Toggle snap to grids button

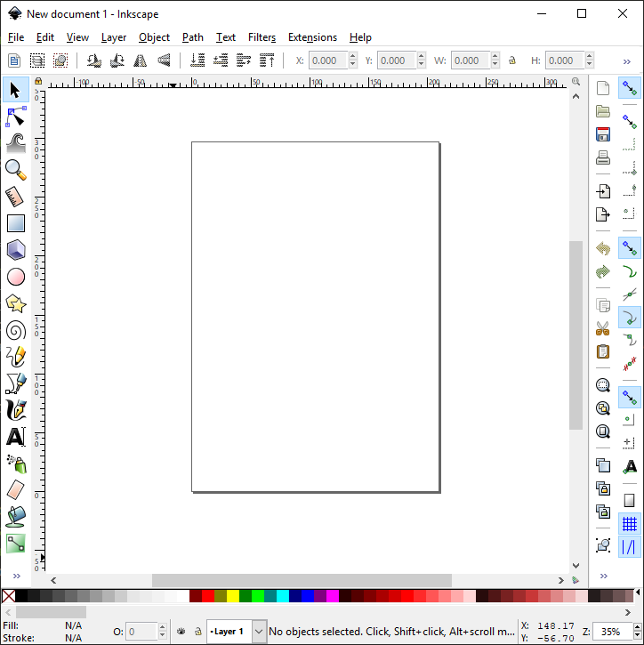coord(630,524)
